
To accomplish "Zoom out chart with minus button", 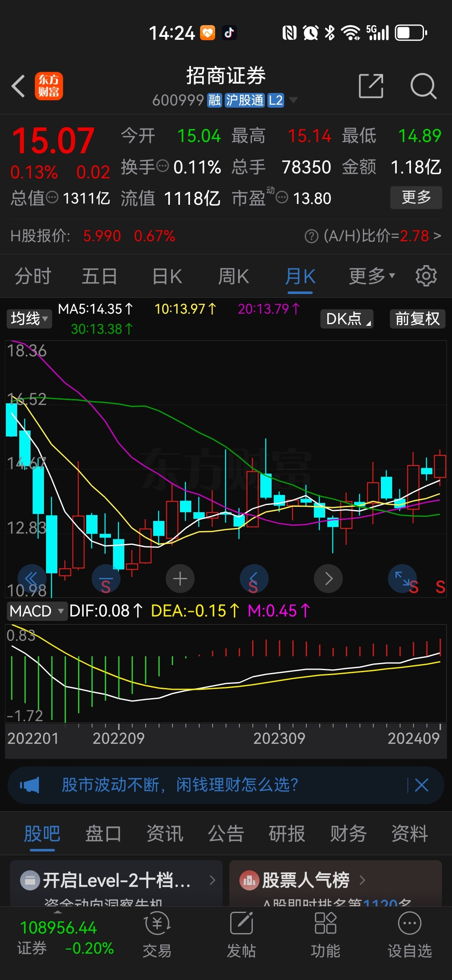I will pyautogui.click(x=106, y=578).
